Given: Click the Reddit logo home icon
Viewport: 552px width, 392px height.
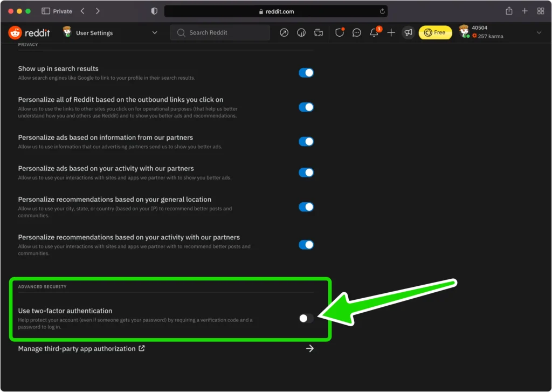Looking at the screenshot, I should tap(16, 33).
